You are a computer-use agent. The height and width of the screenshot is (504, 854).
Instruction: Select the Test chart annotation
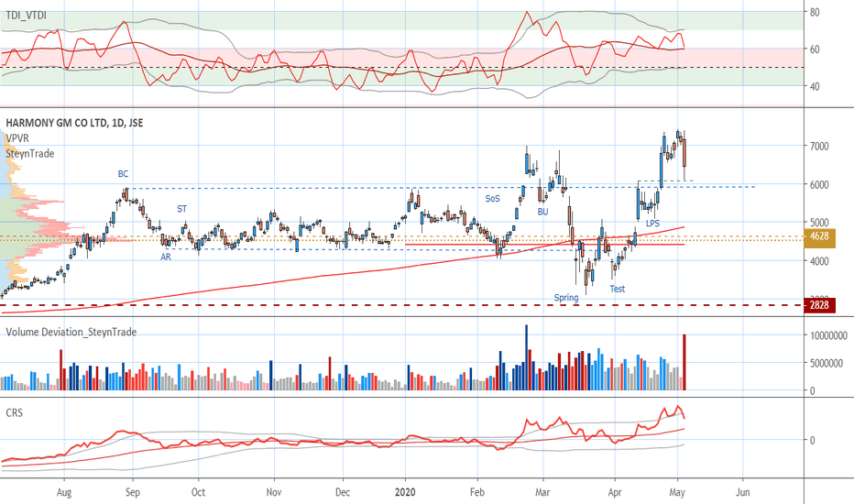click(x=617, y=289)
